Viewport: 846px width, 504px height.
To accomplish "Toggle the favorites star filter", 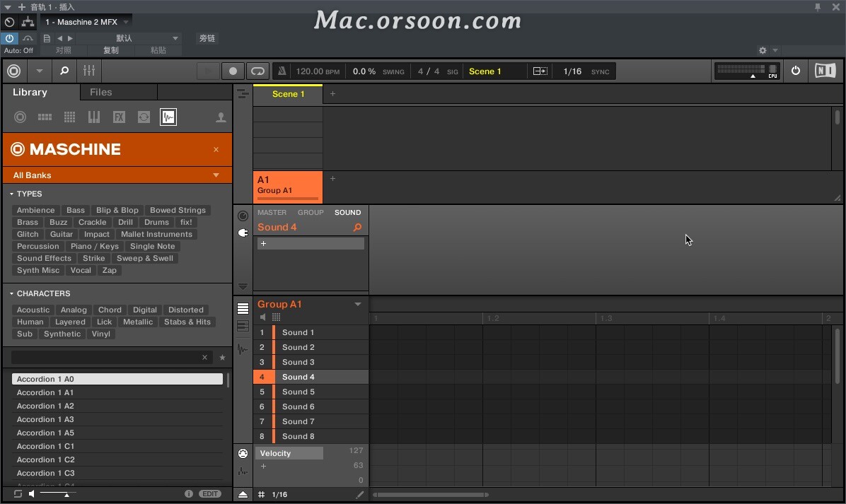I will coord(222,358).
